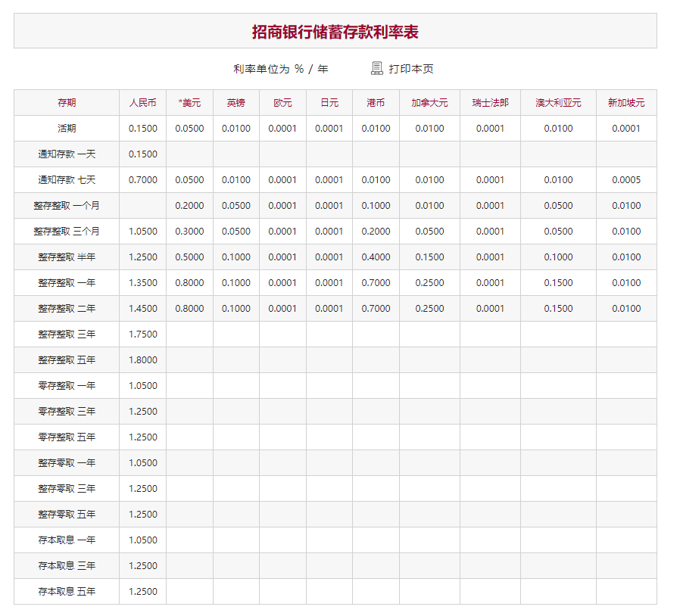Select the 通知存款 七天 row label

point(67,180)
